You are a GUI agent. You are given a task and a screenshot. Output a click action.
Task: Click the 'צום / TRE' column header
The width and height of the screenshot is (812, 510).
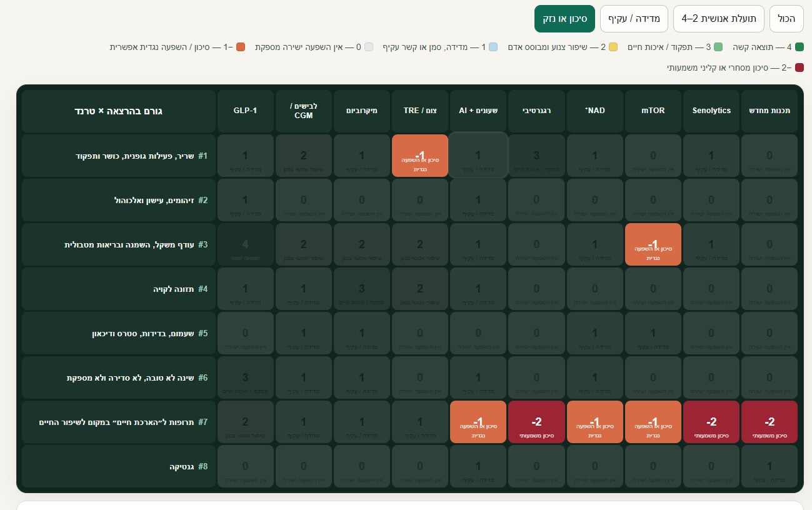click(420, 111)
